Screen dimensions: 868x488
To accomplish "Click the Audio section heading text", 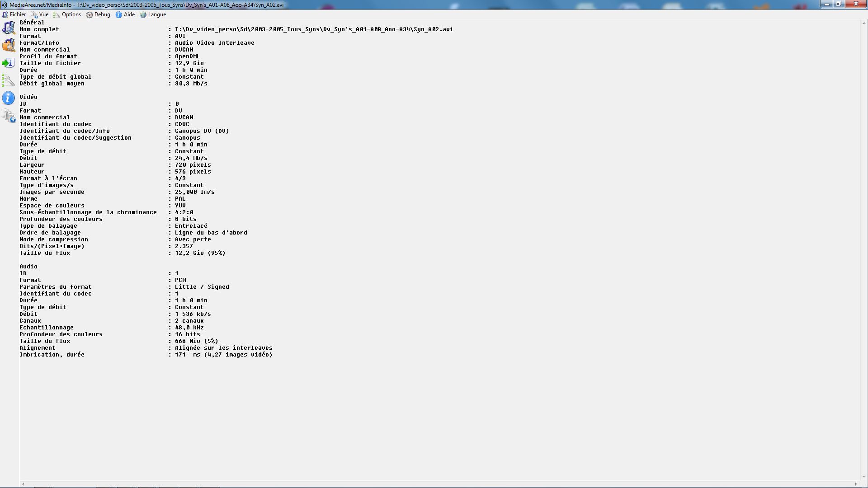I will [28, 266].
